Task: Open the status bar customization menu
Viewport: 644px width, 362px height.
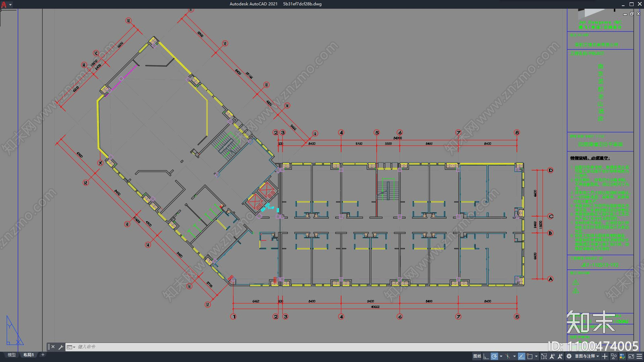Action: [639, 356]
